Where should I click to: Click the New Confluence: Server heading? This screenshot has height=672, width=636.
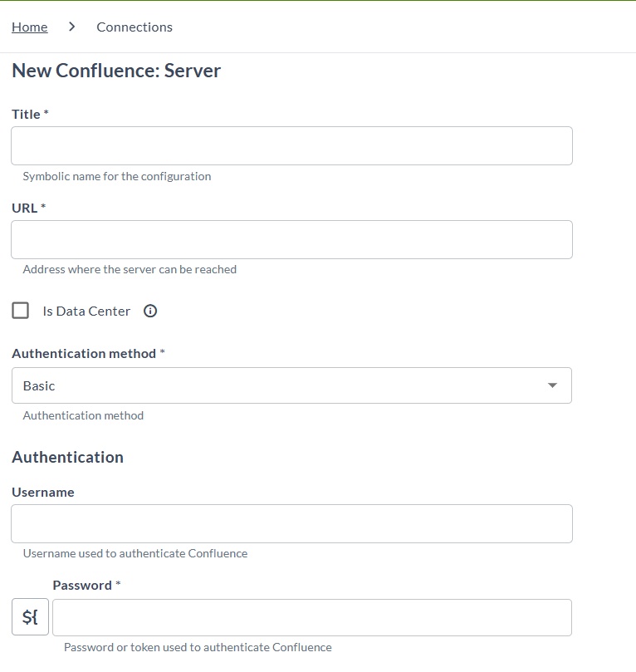[x=116, y=71]
